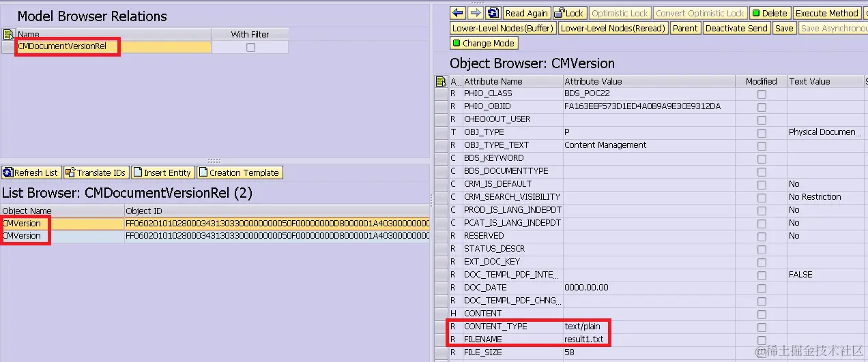Click the Delete button with green indicator
Viewport: 868px width, 362px height.
point(770,13)
